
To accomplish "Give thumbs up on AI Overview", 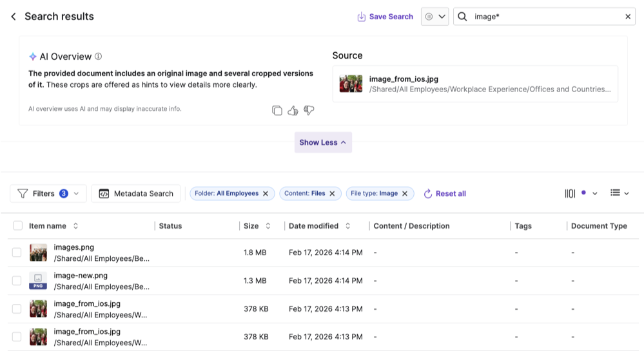I will point(293,110).
